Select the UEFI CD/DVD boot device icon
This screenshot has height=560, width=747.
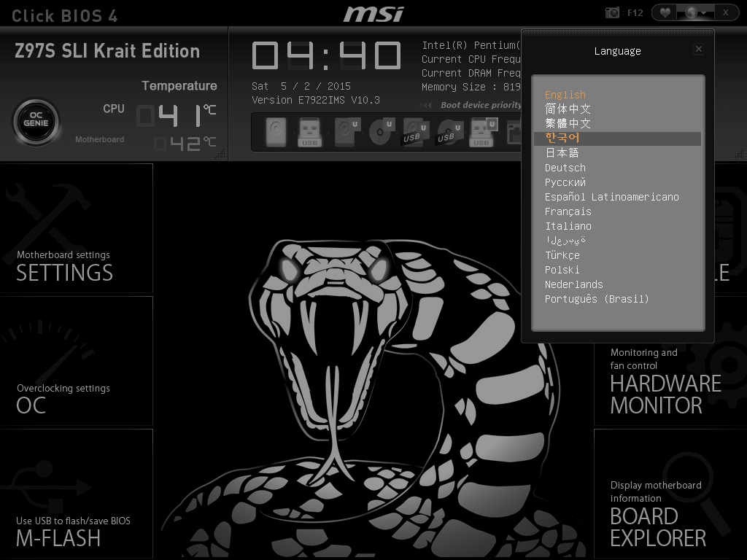tap(381, 132)
